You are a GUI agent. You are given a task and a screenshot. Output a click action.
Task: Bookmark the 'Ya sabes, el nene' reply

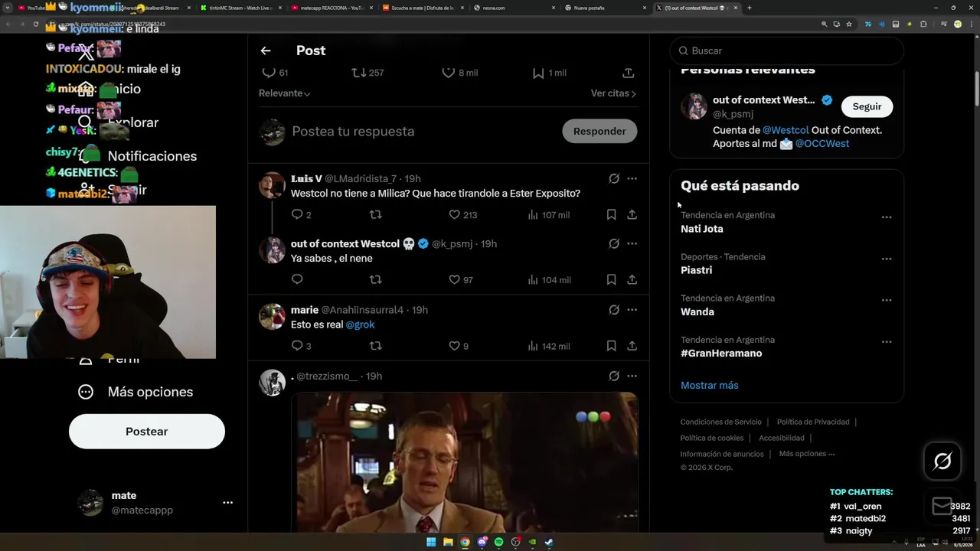pos(611,280)
